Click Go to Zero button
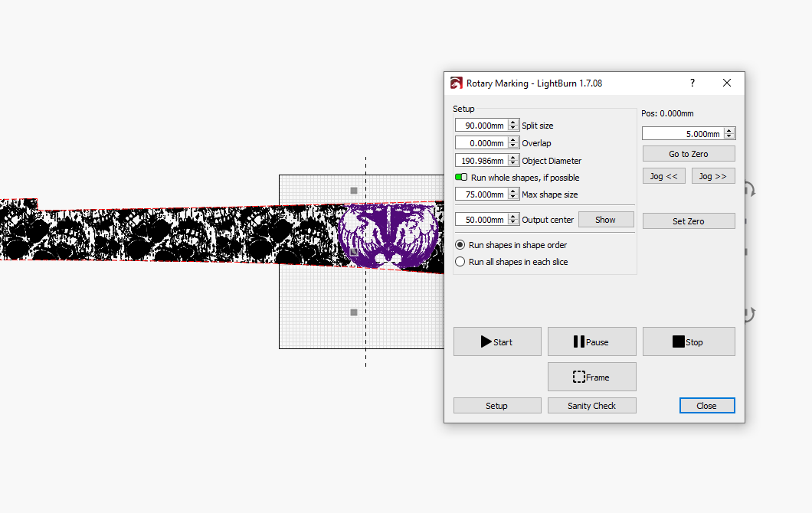The width and height of the screenshot is (812, 513). coord(689,154)
